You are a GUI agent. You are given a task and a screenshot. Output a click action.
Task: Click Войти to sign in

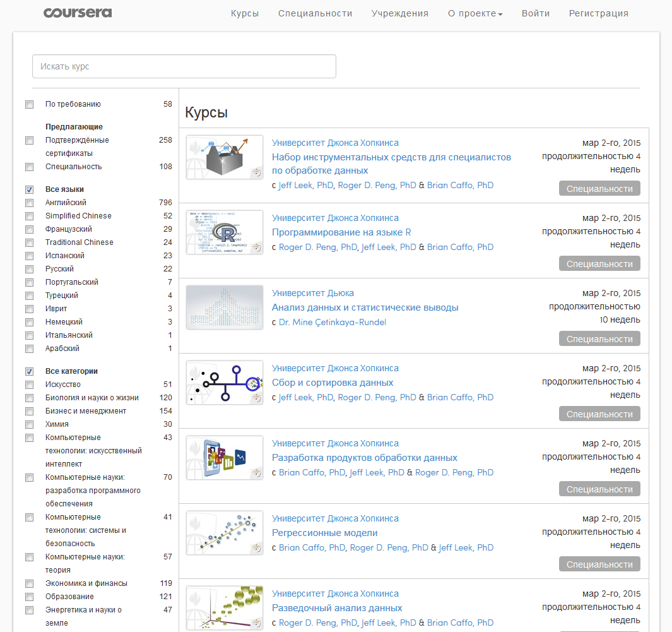coord(535,13)
